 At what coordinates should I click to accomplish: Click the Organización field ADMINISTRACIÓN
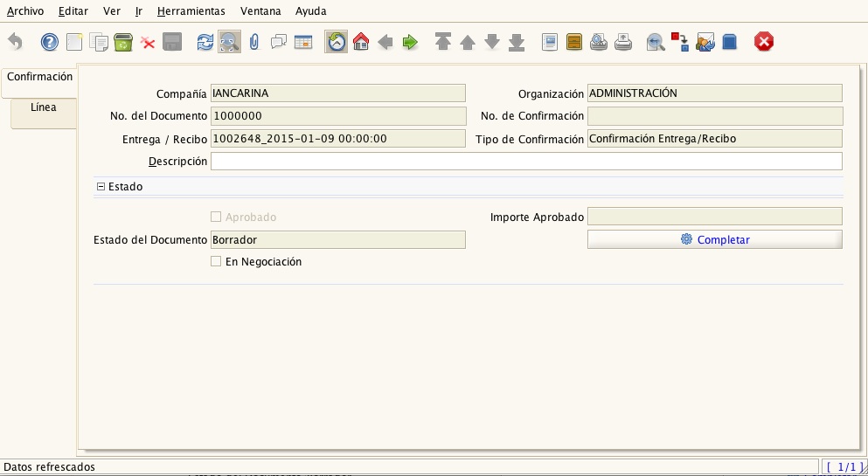coord(715,93)
